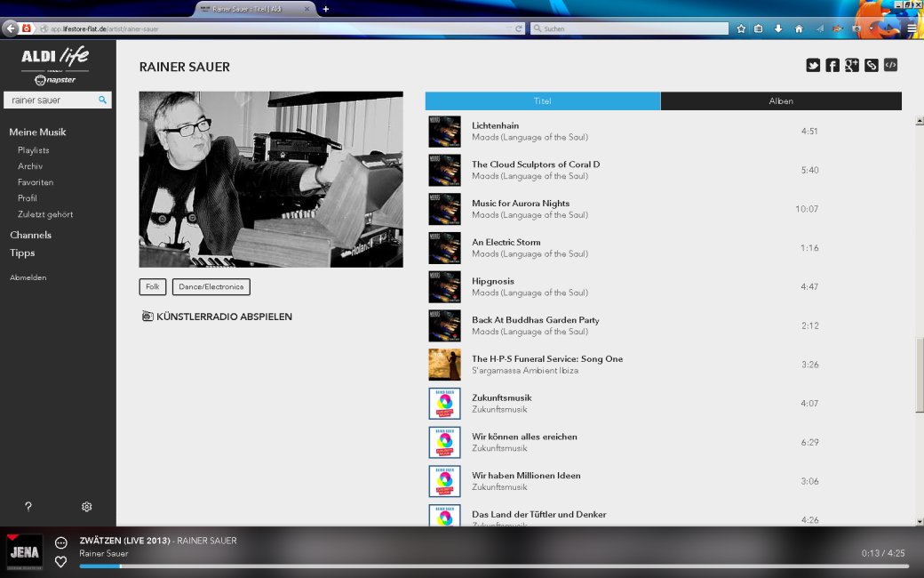Share artist on Google Plus

coord(851,66)
